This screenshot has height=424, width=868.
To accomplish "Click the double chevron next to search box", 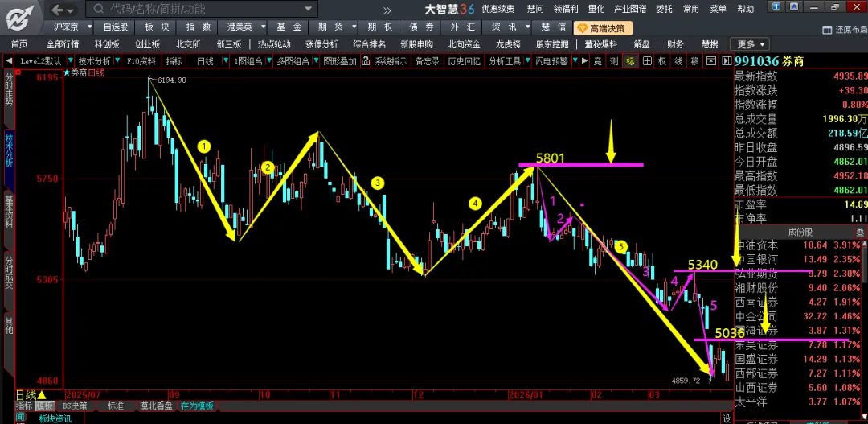I will click(387, 10).
